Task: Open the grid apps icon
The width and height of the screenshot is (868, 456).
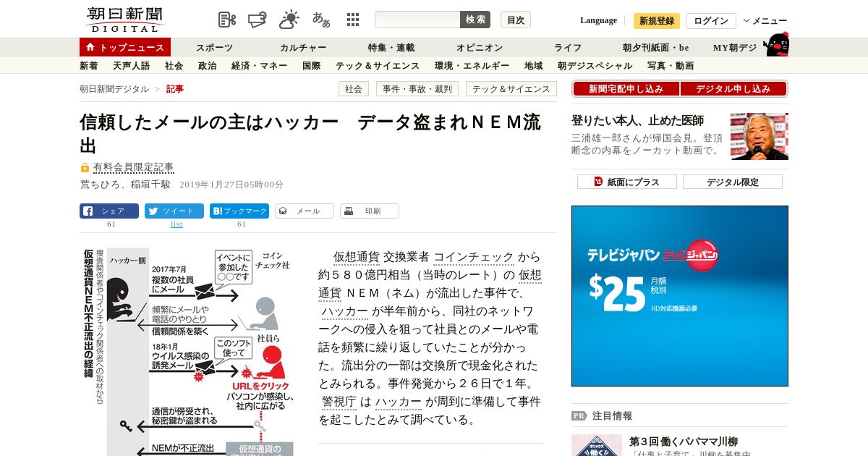Action: [353, 20]
